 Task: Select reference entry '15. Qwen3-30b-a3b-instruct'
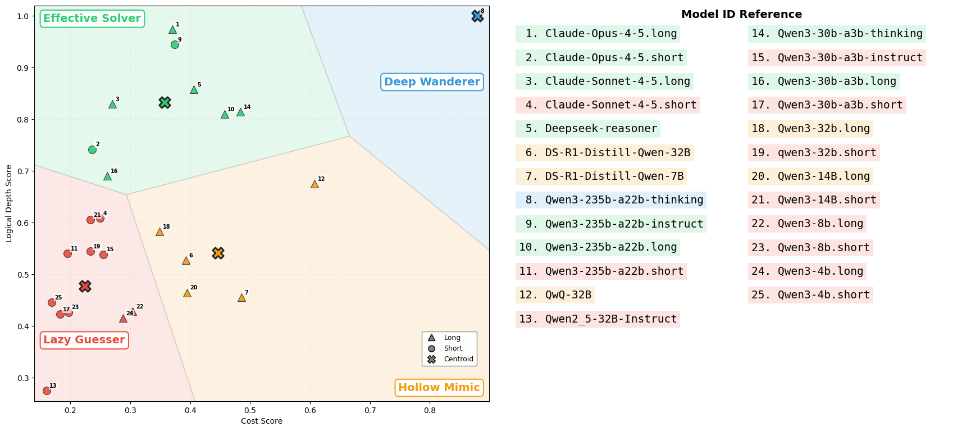click(837, 58)
